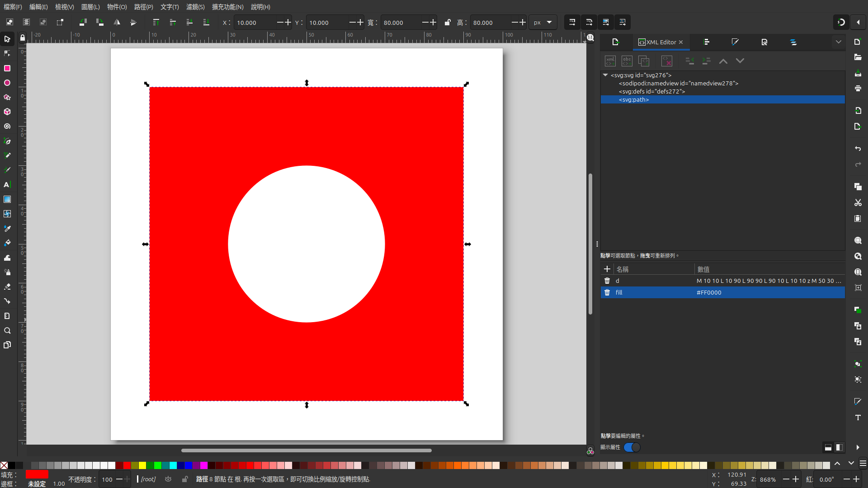The image size is (868, 488).
Task: Open the 檔案(F) menu
Action: 13,7
